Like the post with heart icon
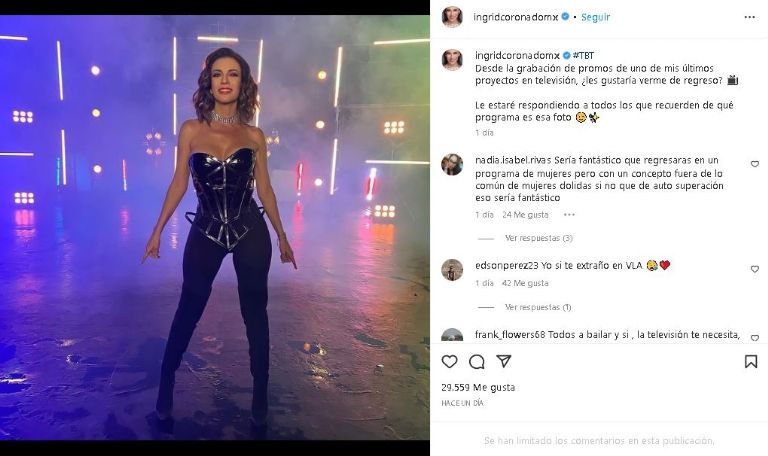The image size is (768, 456). (x=450, y=361)
